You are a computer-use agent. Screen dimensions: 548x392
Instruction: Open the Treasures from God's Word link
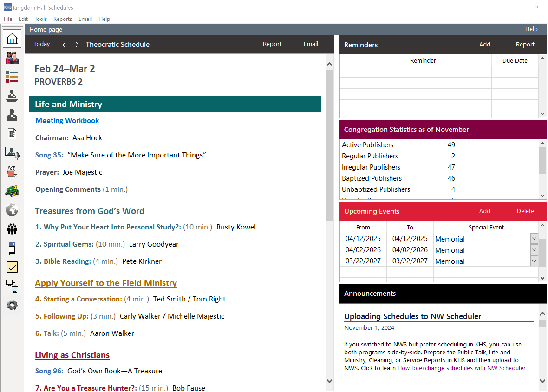point(90,211)
